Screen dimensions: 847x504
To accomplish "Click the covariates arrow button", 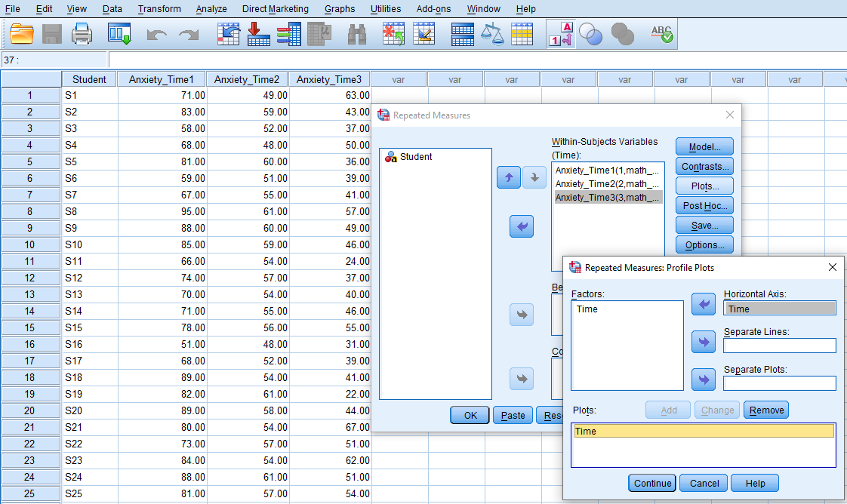I will coord(522,379).
